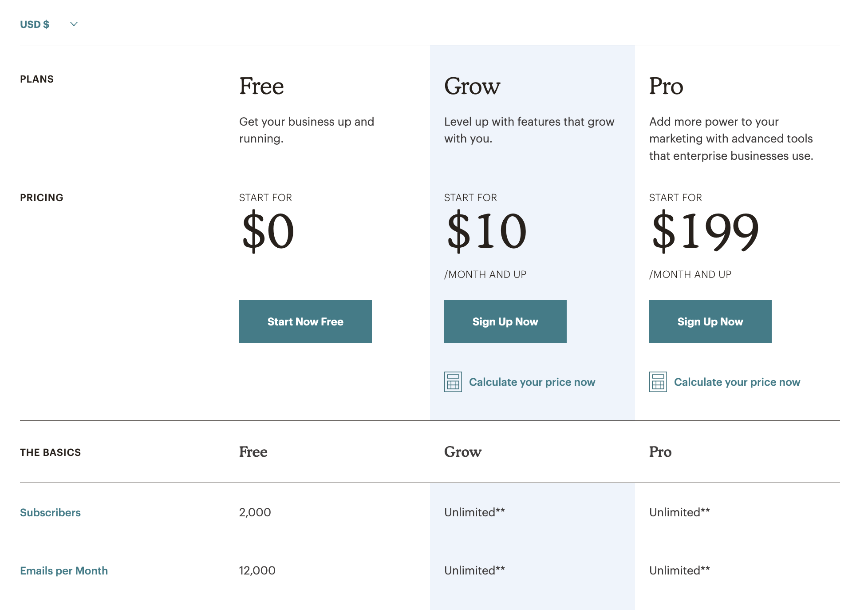Click the Subscribers feature link
Image resolution: width=868 pixels, height=610 pixels.
(x=50, y=512)
